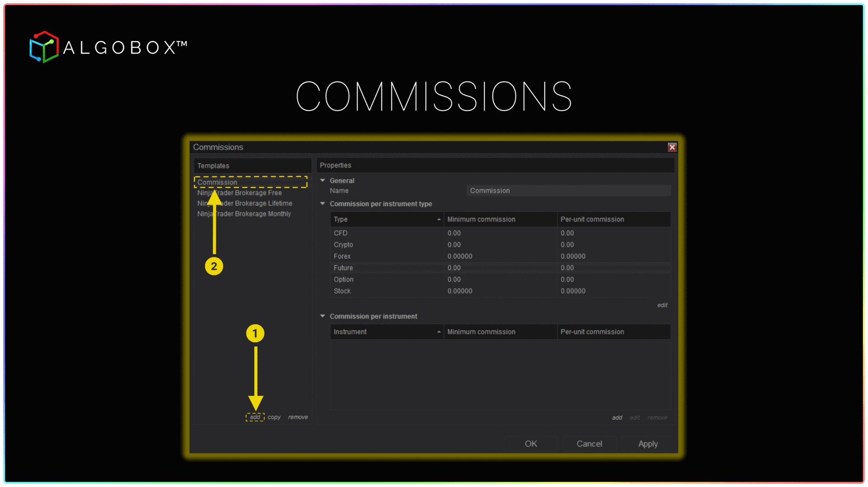Click edit link below instrument type table
The image size is (868, 487).
(x=662, y=305)
